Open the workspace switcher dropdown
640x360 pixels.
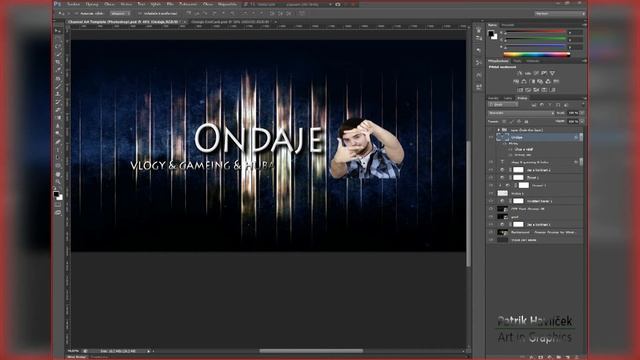click(560, 13)
